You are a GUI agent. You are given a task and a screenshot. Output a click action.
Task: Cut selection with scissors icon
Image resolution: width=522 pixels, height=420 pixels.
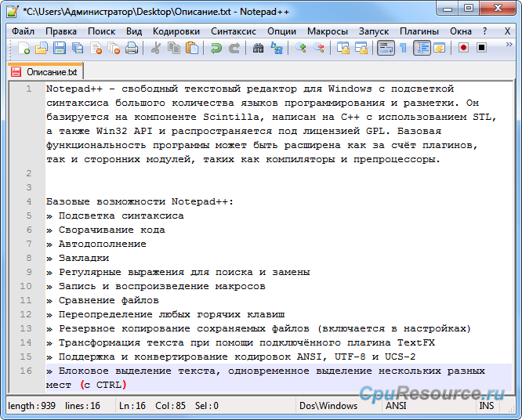(155, 49)
